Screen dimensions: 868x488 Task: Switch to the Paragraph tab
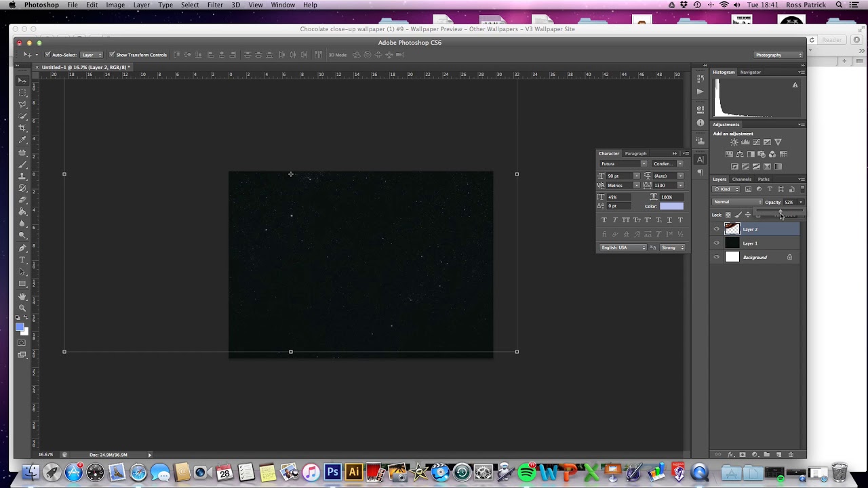(635, 153)
